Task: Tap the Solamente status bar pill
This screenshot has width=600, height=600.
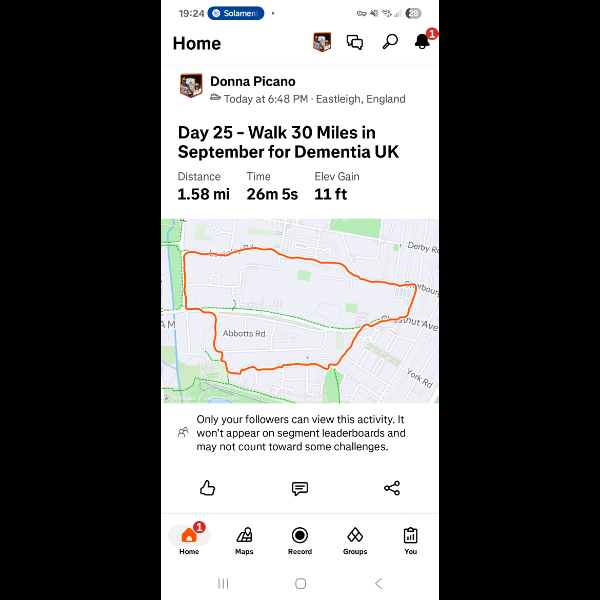Action: coord(236,13)
